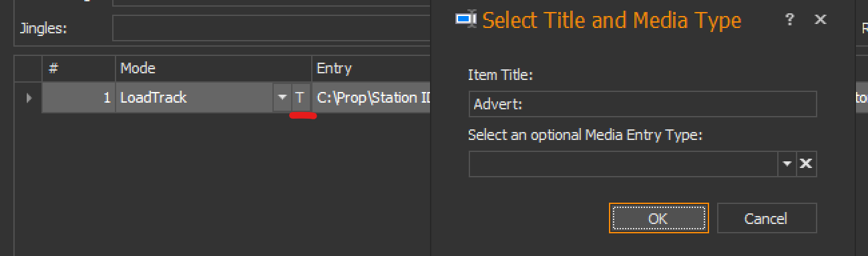
Task: Click the Jingles text field
Action: 271,29
